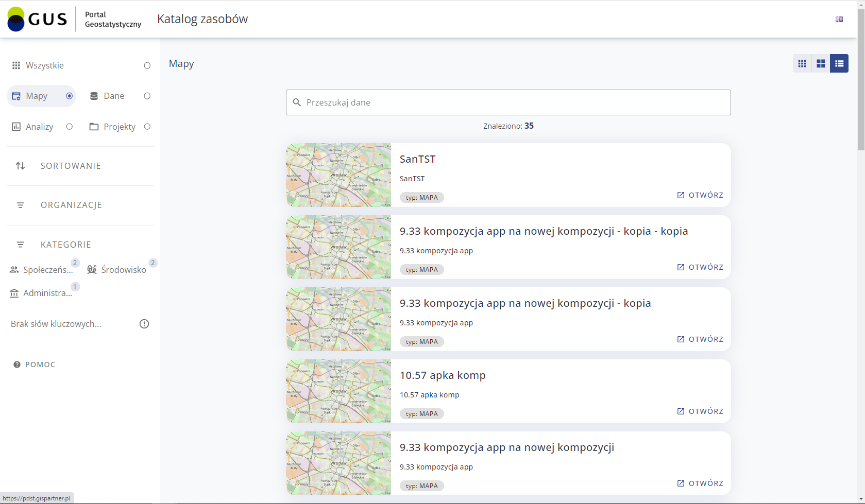This screenshot has width=865, height=504.
Task: Click the 'Brak słów kluczowych...' text
Action: point(56,324)
